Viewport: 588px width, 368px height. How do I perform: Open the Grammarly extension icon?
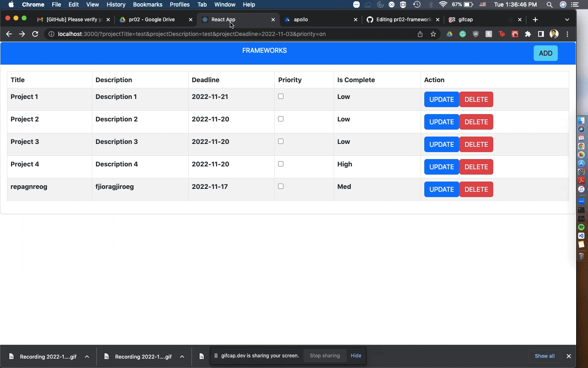click(462, 34)
